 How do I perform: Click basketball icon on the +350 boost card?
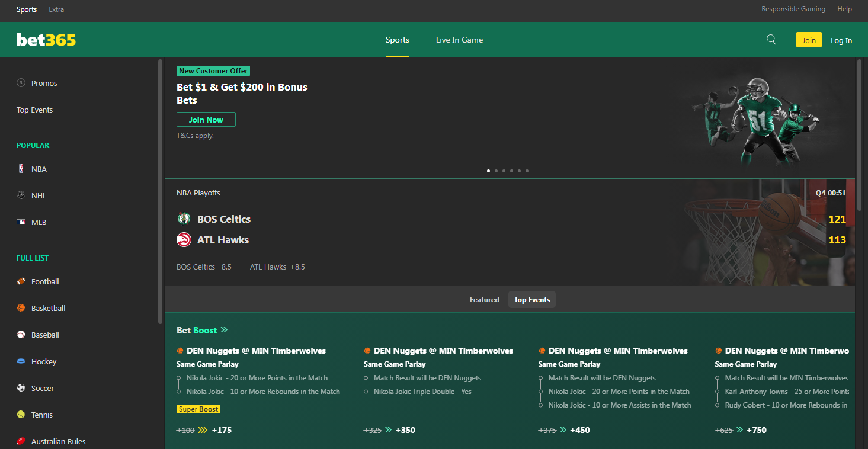click(367, 351)
